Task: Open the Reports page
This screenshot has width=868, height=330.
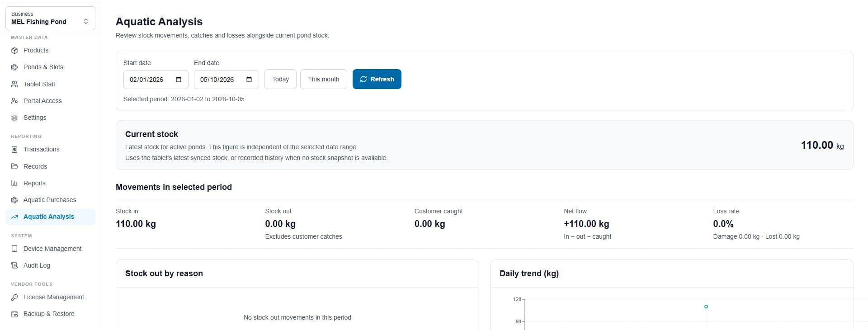Action: click(x=50, y=183)
